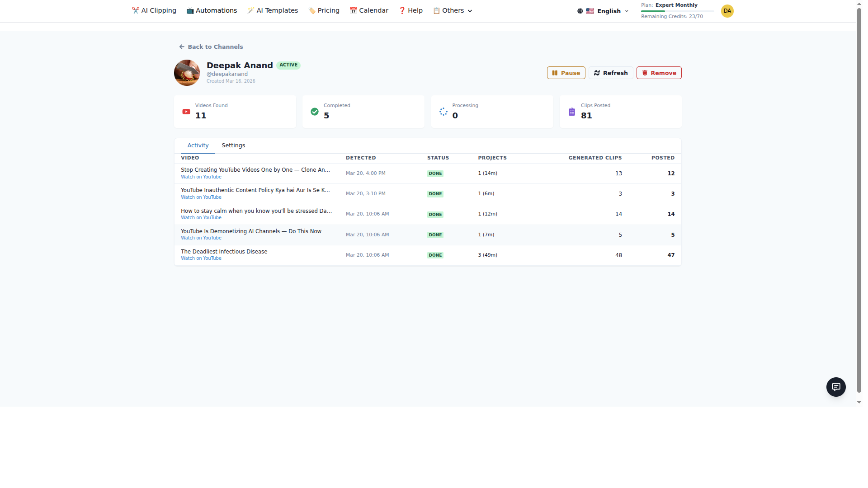The width and height of the screenshot is (868, 488).
Task: Open the English language selector
Action: [x=609, y=11]
